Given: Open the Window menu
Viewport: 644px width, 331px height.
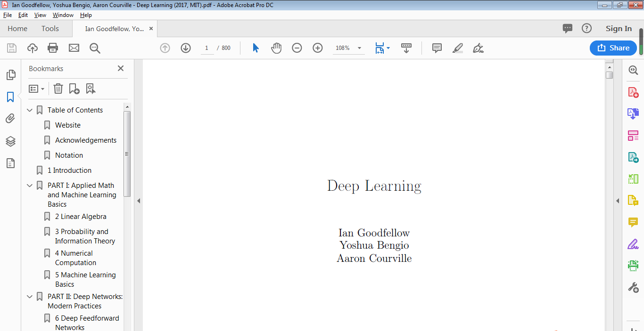Looking at the screenshot, I should 63,15.
